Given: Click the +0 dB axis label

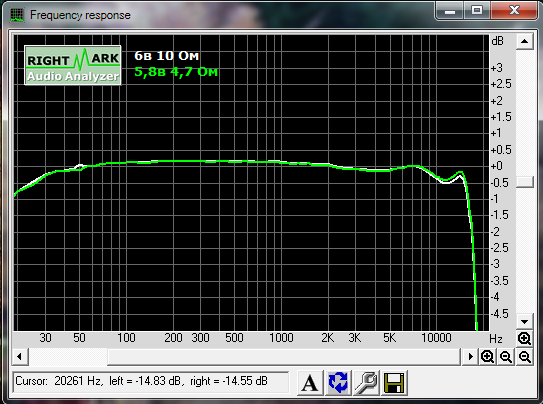Looking at the screenshot, I should (x=497, y=166).
